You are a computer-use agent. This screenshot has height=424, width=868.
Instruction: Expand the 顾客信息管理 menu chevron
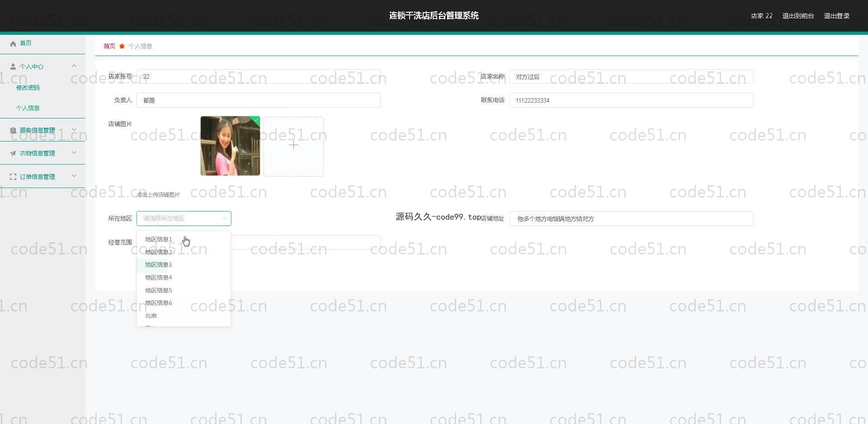click(74, 130)
